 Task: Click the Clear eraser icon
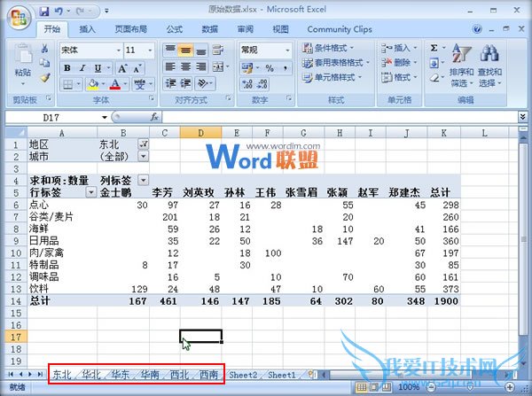(x=434, y=78)
